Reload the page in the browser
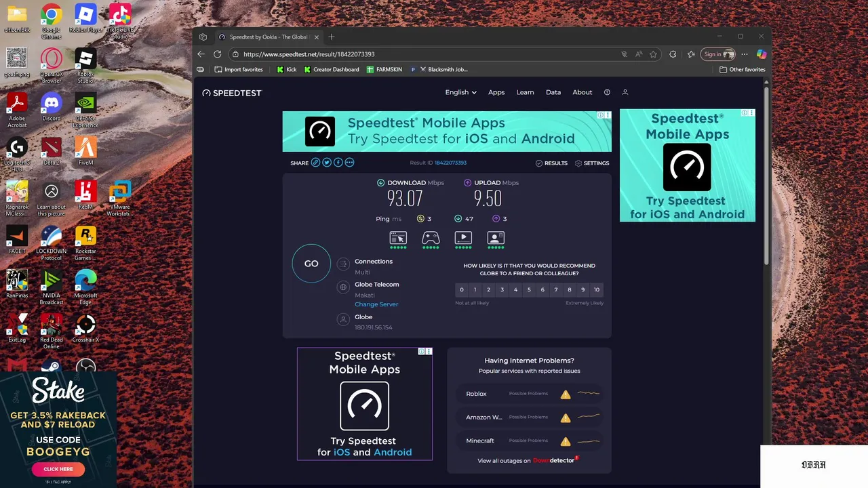868x488 pixels. pyautogui.click(x=217, y=54)
